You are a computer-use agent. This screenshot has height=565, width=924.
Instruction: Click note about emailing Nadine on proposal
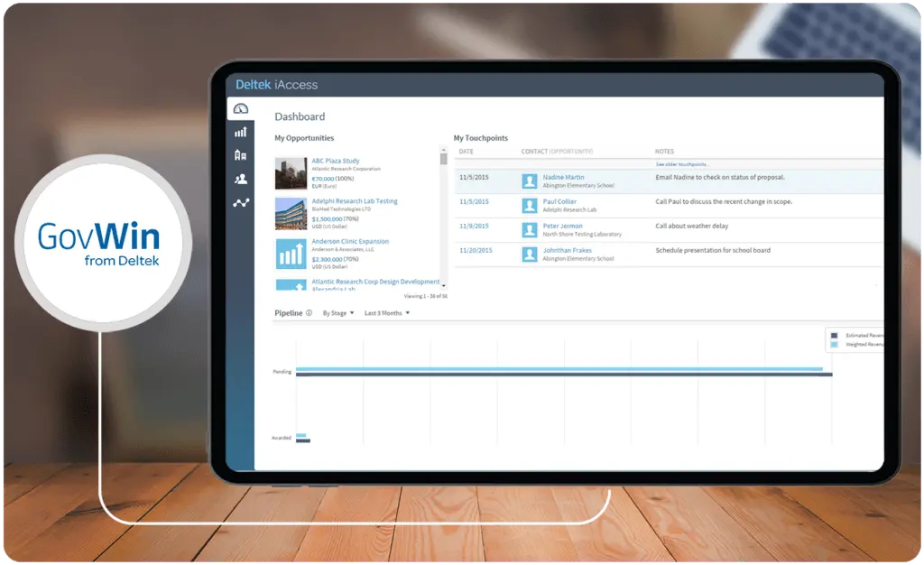(x=720, y=177)
